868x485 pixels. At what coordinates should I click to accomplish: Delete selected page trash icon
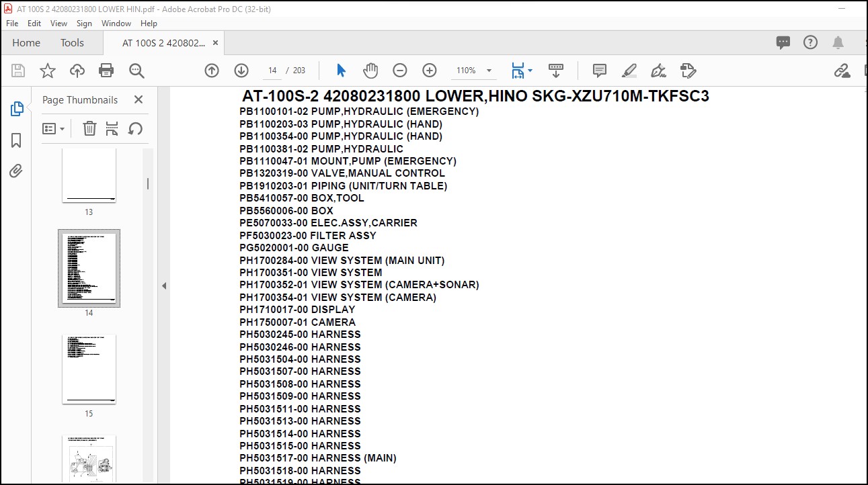point(89,128)
